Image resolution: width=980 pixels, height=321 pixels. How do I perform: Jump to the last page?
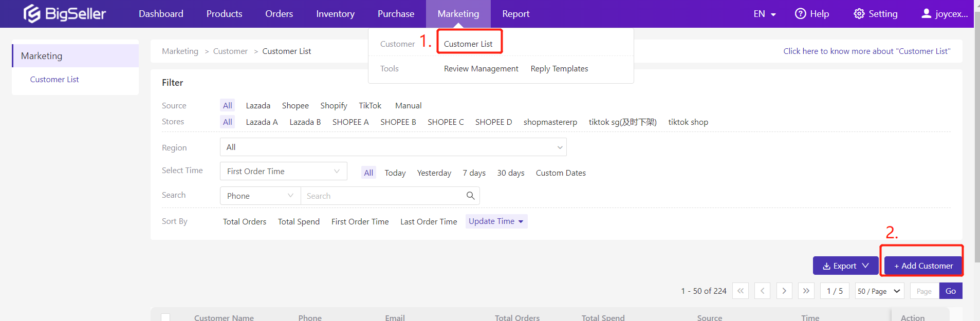pos(806,291)
